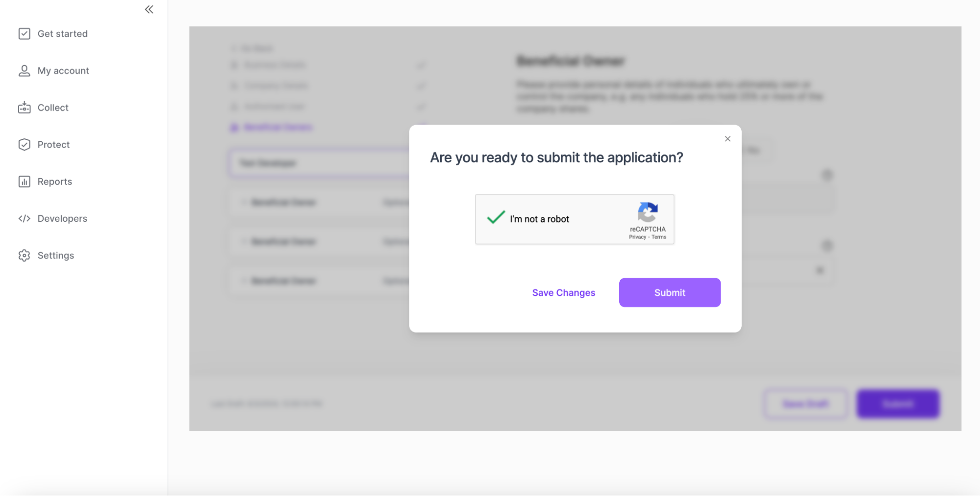980x496 pixels.
Task: Click the Protect shield icon
Action: [24, 145]
